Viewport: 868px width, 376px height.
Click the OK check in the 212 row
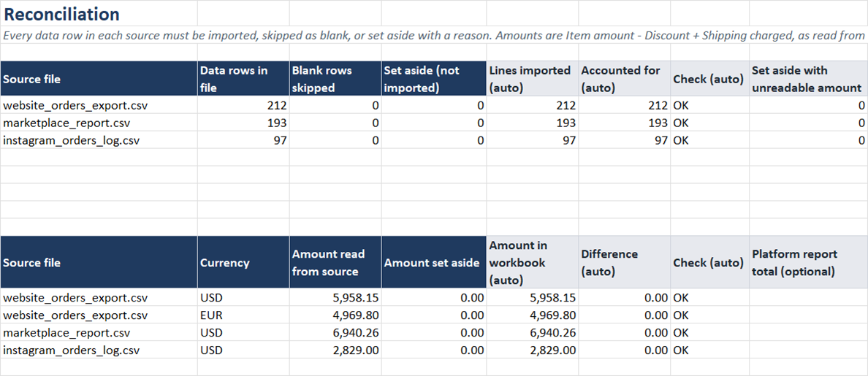[709, 105]
